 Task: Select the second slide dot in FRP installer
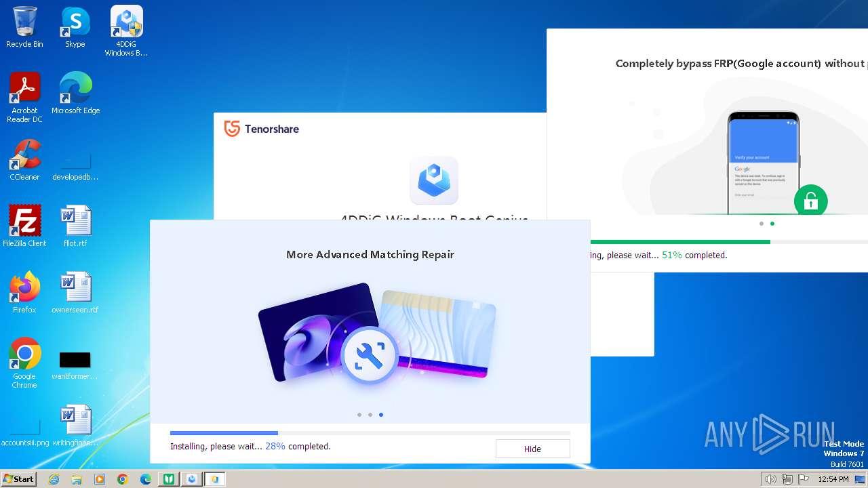pos(772,224)
